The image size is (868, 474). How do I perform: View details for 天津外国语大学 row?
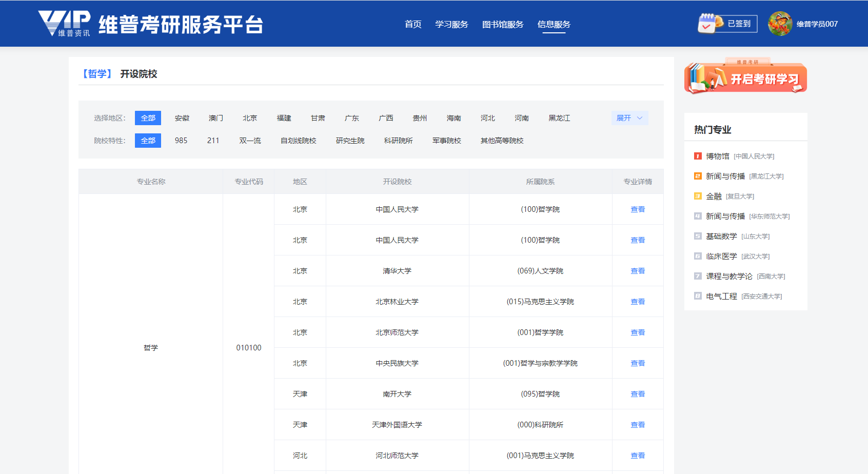click(x=638, y=425)
